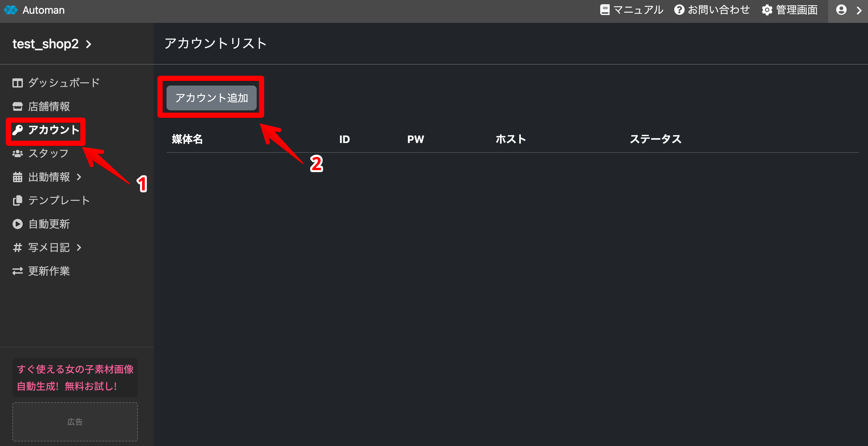
Task: Click the 更新作業 swap arrows icon
Action: (x=18, y=271)
